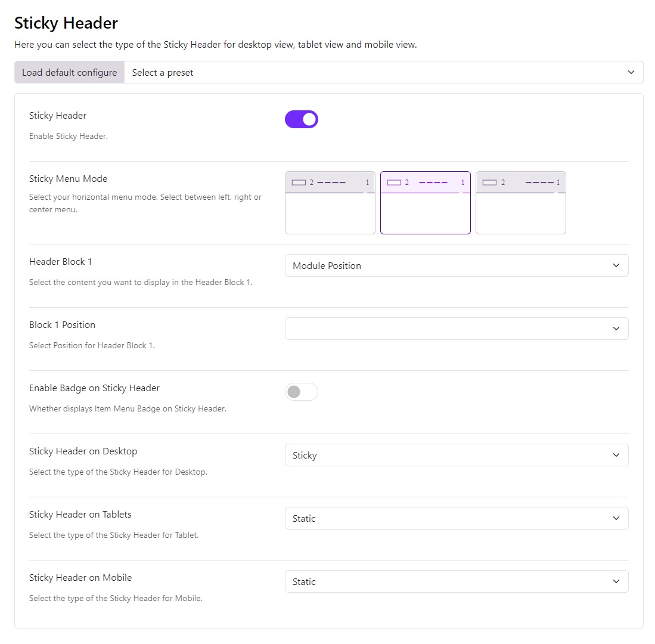Click the chevron of the Desktop Sticky select
Image resolution: width=655 pixels, height=644 pixels.
pos(616,455)
